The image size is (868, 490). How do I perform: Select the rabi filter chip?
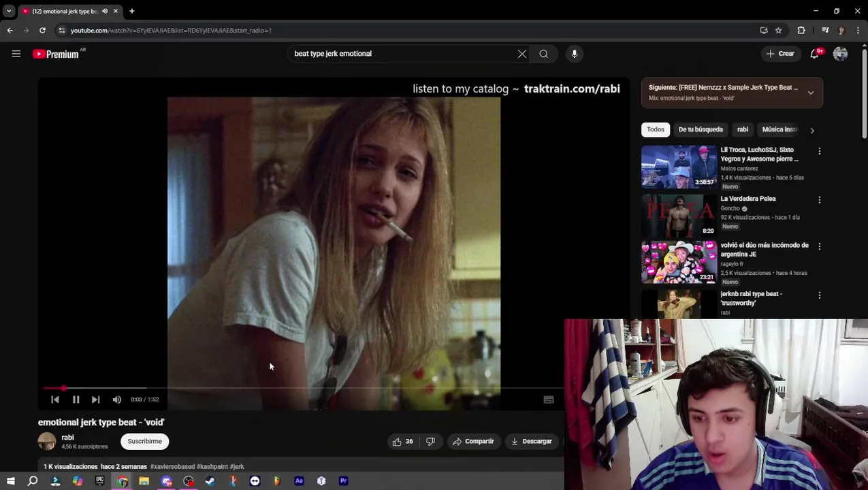(x=743, y=129)
